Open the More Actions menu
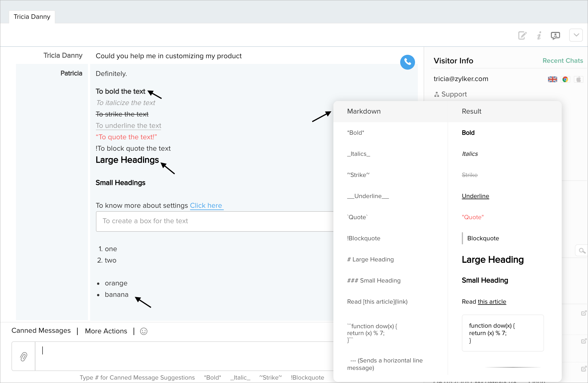Viewport: 588px width, 383px height. (x=106, y=331)
